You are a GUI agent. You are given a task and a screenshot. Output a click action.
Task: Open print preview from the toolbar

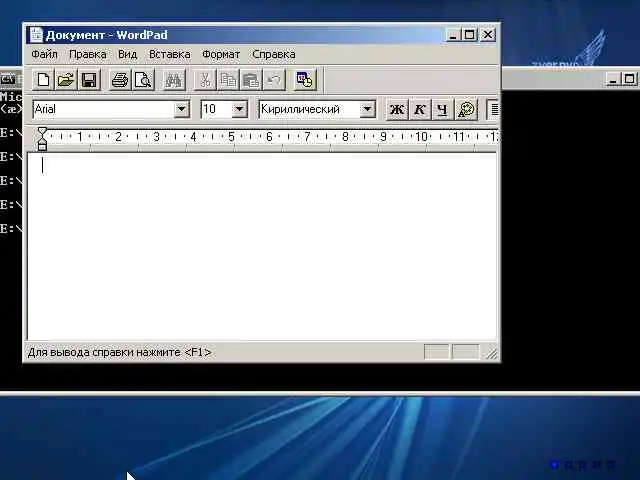point(143,80)
